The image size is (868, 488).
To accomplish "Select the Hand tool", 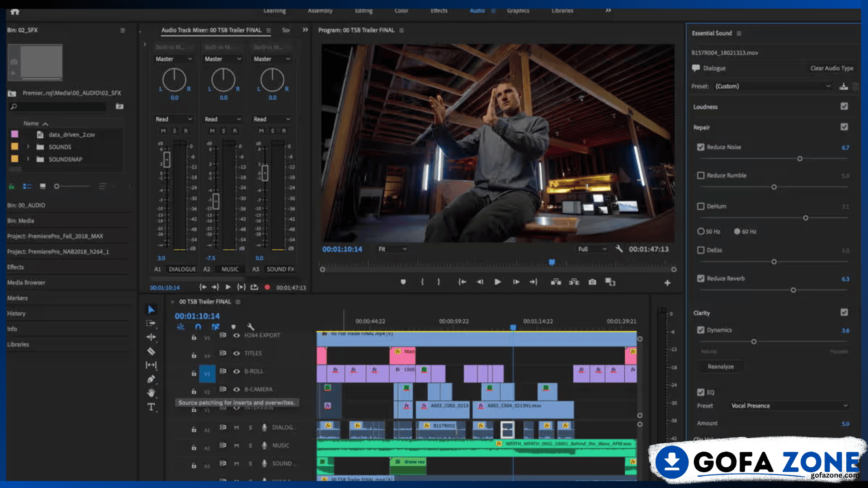I will [151, 393].
